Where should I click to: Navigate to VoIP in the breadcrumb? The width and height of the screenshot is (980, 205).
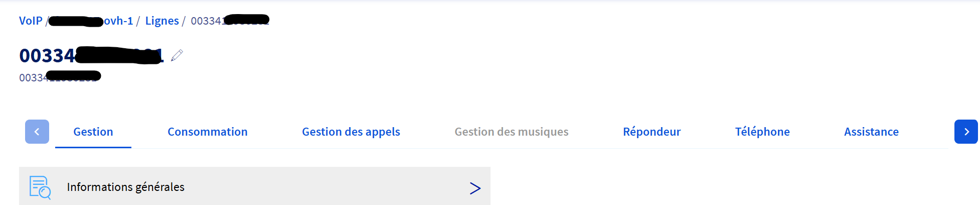[x=31, y=21]
